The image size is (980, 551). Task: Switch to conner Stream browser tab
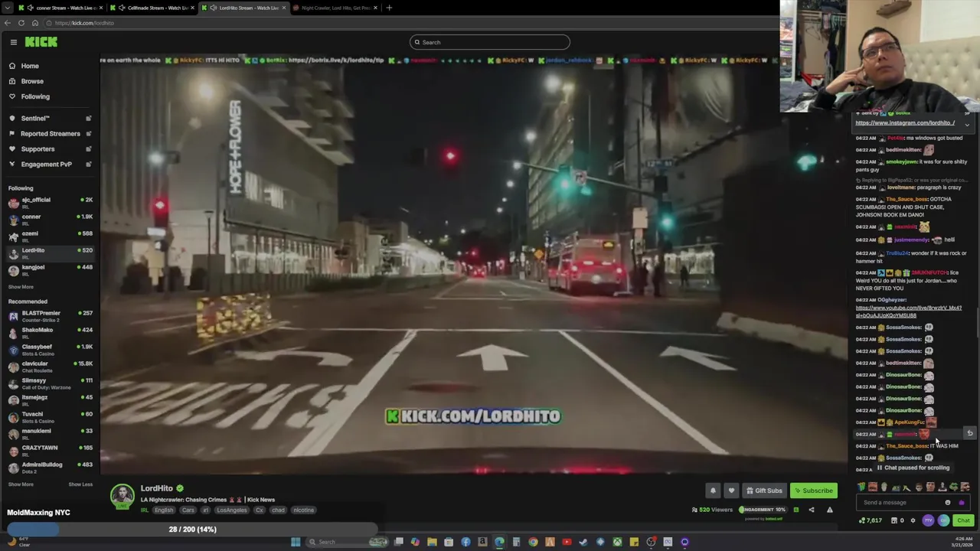(x=60, y=8)
